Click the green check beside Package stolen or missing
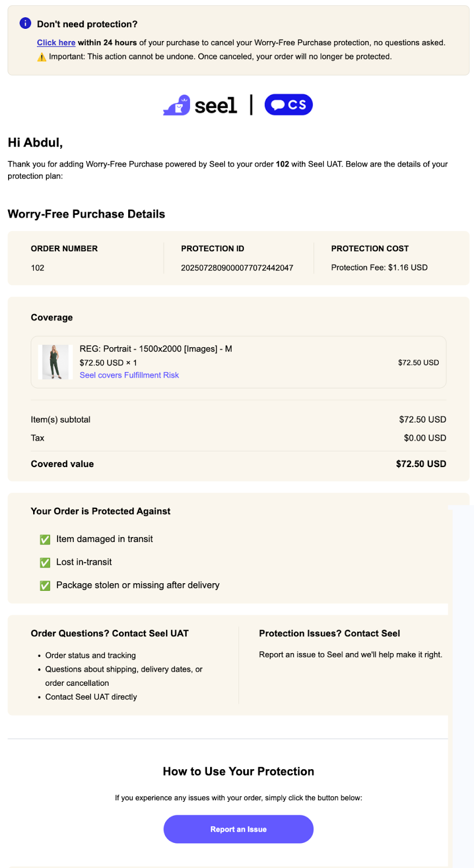 pyautogui.click(x=45, y=585)
